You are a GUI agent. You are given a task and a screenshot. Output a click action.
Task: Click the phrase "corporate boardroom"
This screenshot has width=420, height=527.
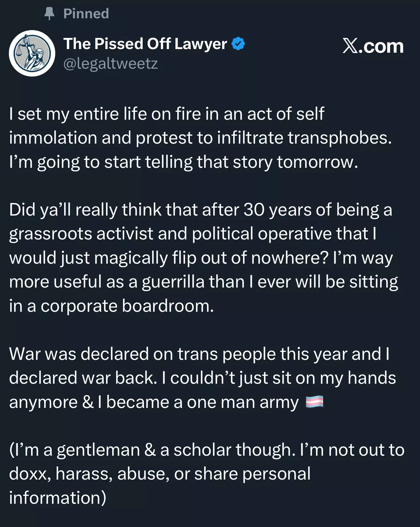(127, 306)
